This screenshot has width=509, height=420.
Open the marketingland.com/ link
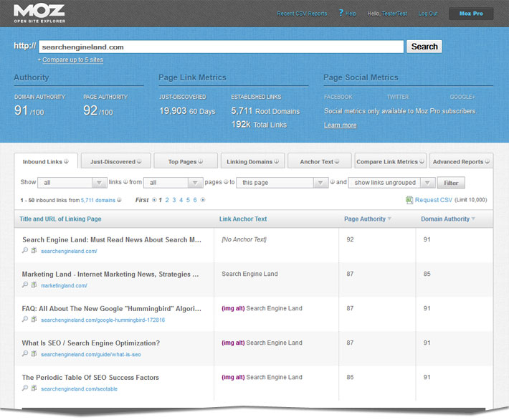coord(64,286)
